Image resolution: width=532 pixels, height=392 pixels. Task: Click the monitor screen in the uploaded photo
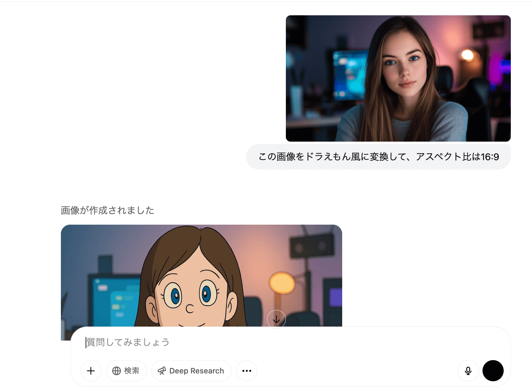[x=348, y=75]
